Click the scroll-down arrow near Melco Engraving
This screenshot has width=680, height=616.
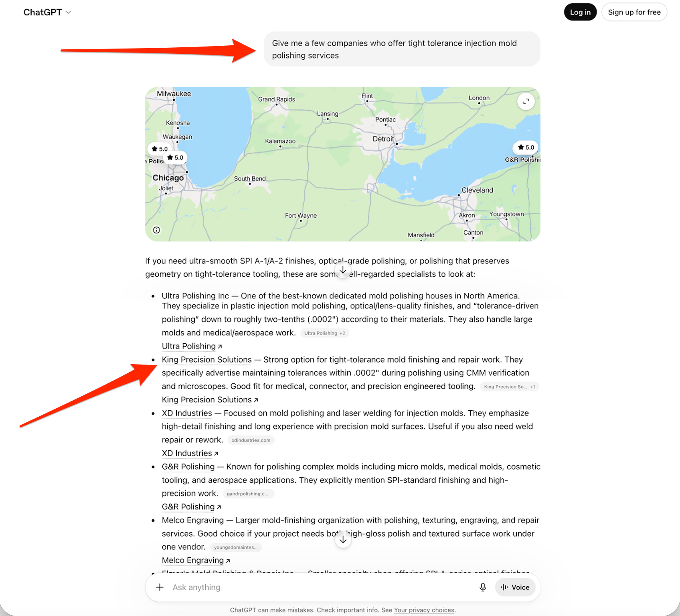point(343,540)
